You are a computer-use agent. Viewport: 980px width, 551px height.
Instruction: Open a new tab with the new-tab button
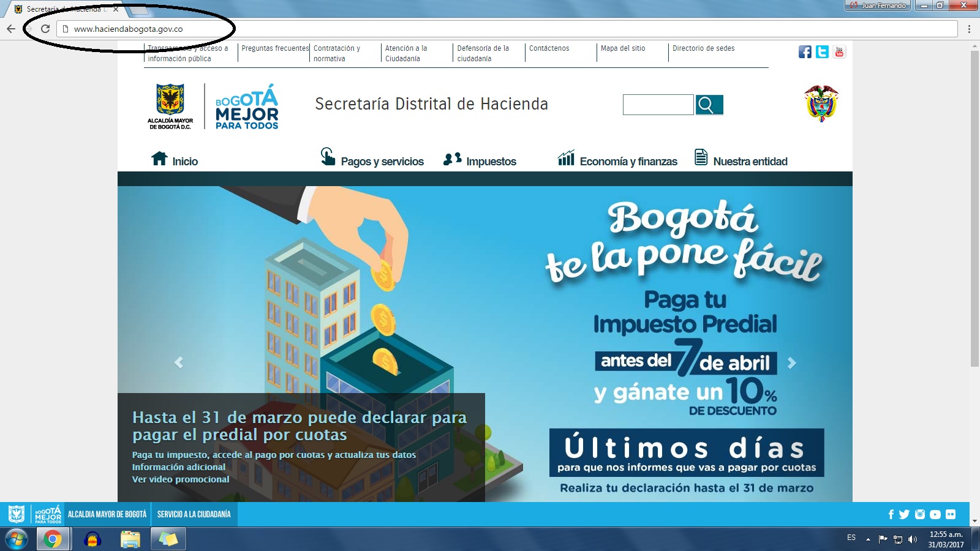[x=139, y=10]
